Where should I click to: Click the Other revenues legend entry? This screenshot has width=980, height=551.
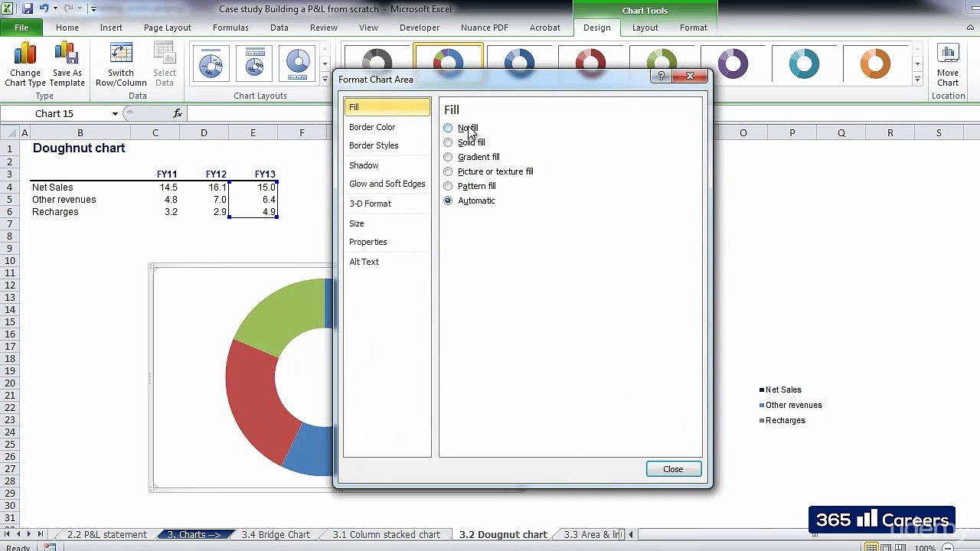pyautogui.click(x=791, y=405)
